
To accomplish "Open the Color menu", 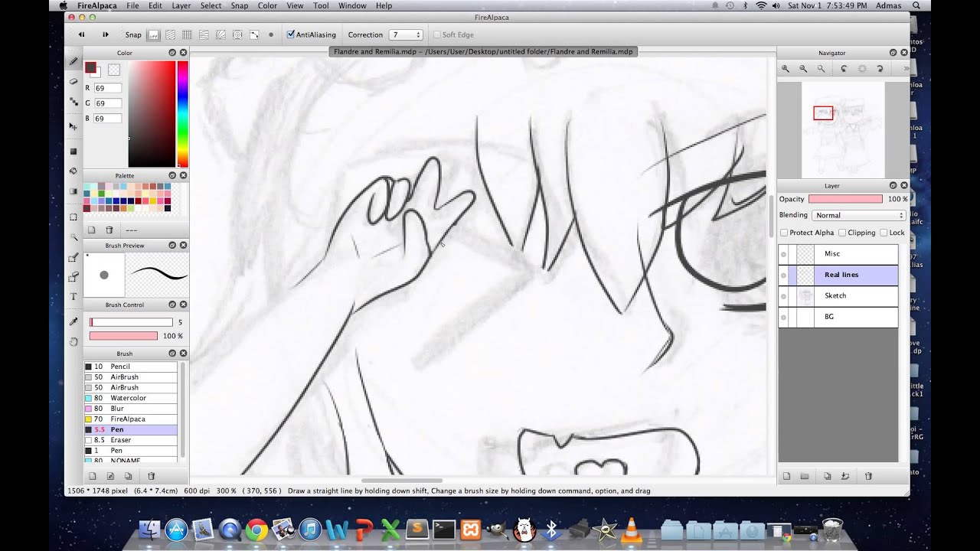I will point(267,5).
